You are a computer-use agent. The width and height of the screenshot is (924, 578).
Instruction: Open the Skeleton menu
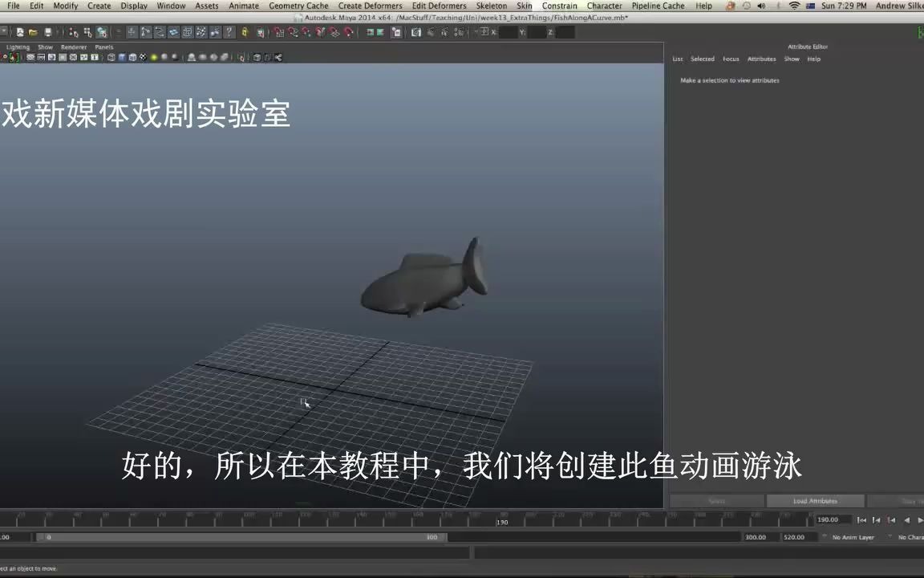[x=492, y=6]
